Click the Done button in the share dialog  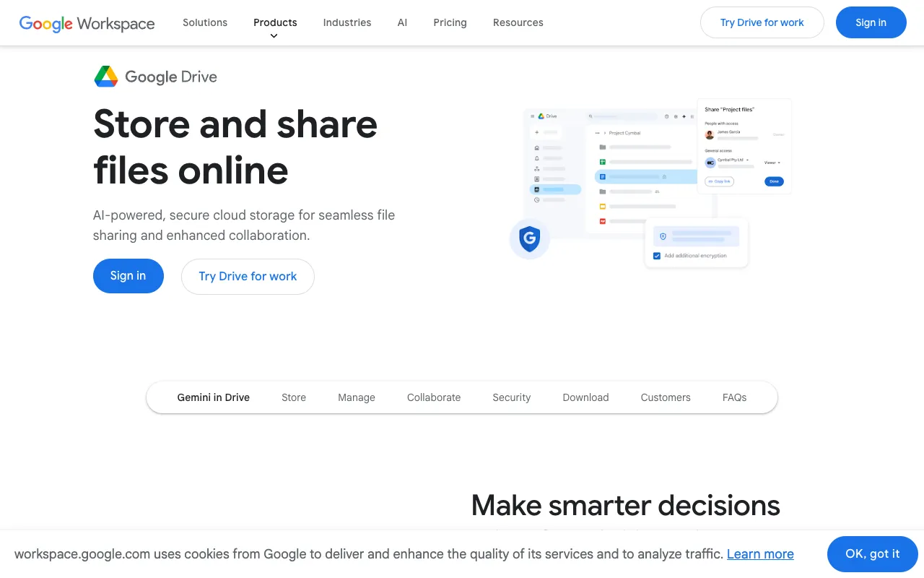(774, 181)
